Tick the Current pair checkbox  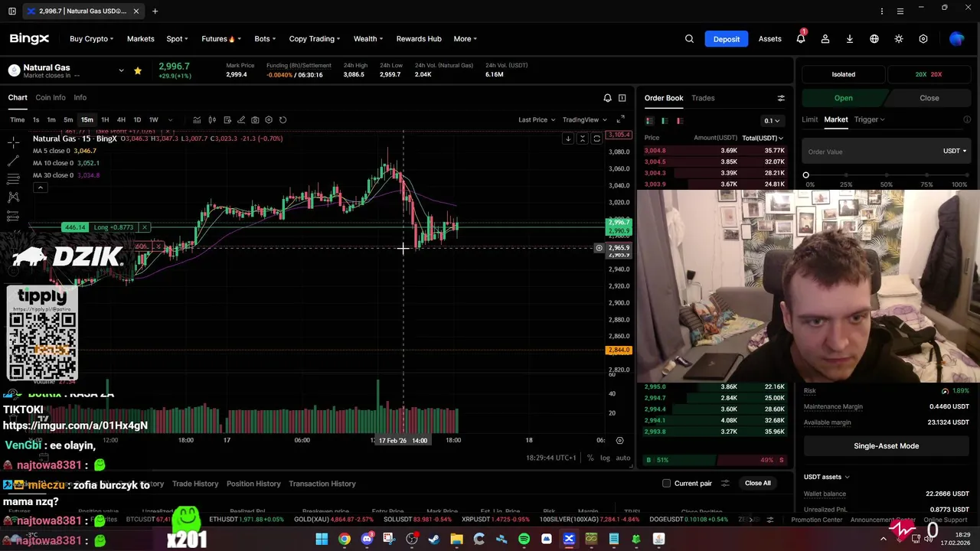click(x=667, y=484)
